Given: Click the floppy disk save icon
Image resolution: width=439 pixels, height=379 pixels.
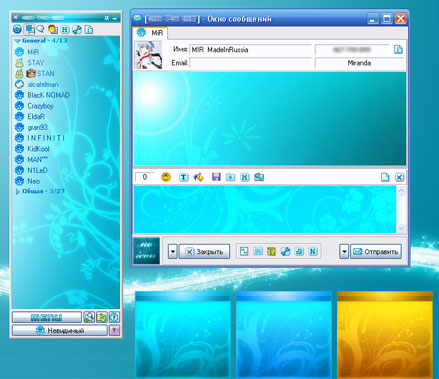Looking at the screenshot, I should click(216, 177).
